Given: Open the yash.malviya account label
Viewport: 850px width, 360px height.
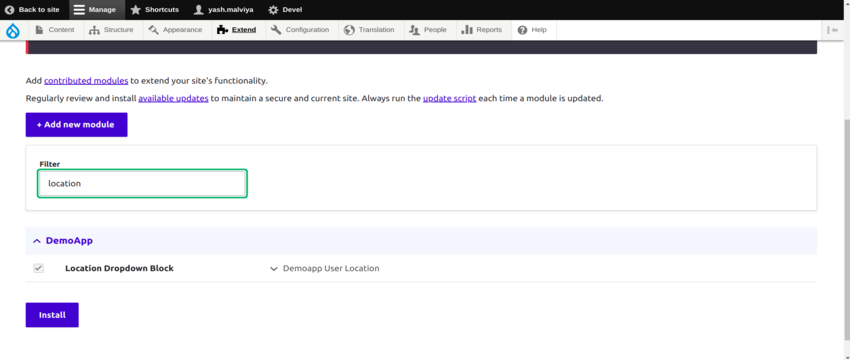Looking at the screenshot, I should [231, 10].
